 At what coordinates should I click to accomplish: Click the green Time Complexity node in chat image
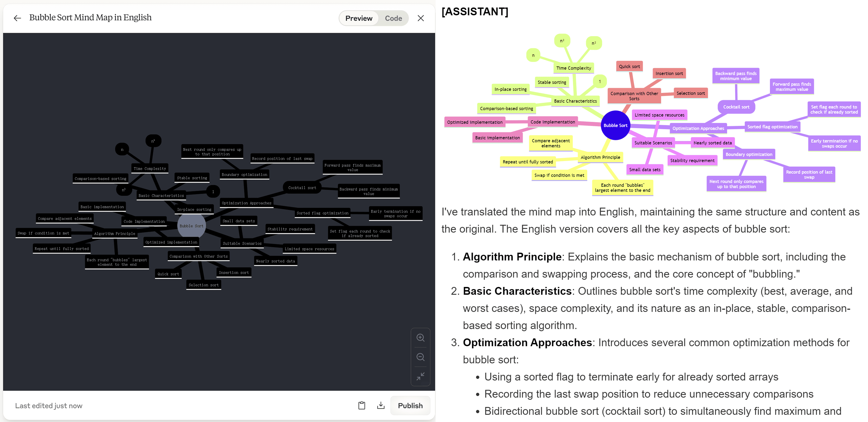574,68
